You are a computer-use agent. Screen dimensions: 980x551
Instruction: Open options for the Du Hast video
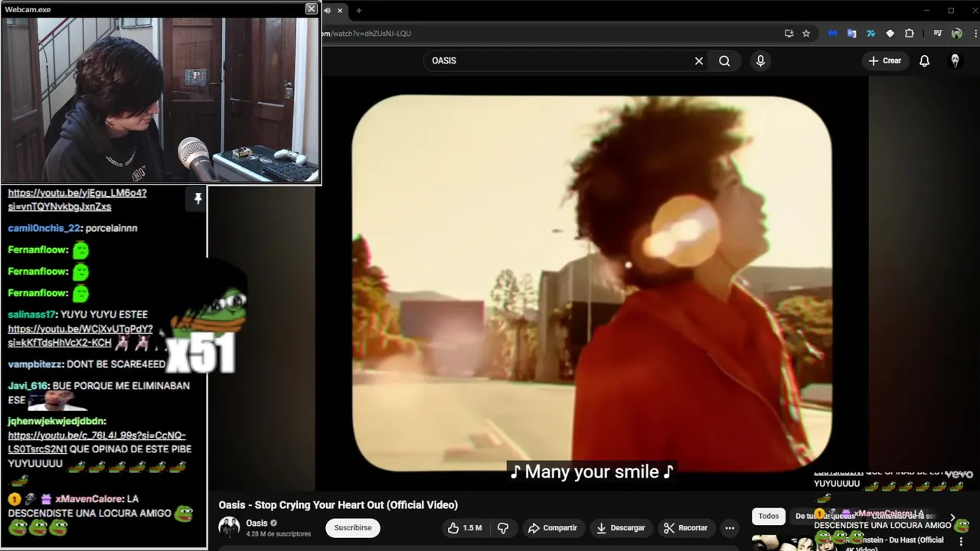[962, 542]
